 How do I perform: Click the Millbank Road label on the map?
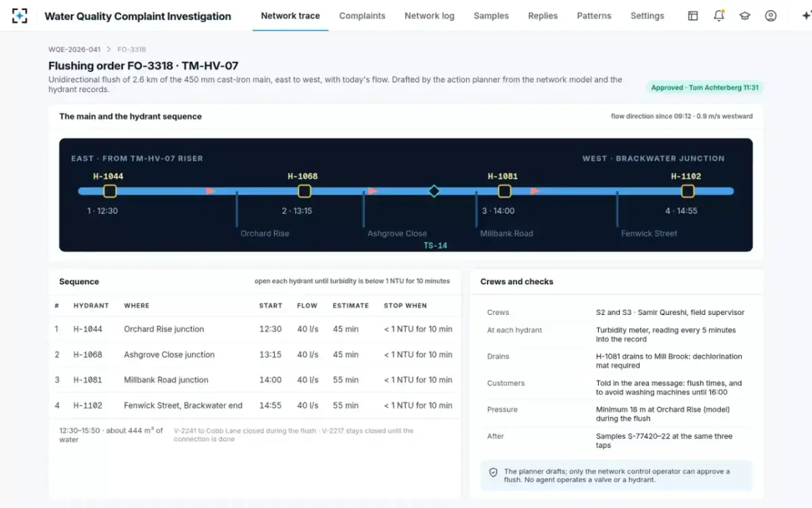click(x=507, y=234)
